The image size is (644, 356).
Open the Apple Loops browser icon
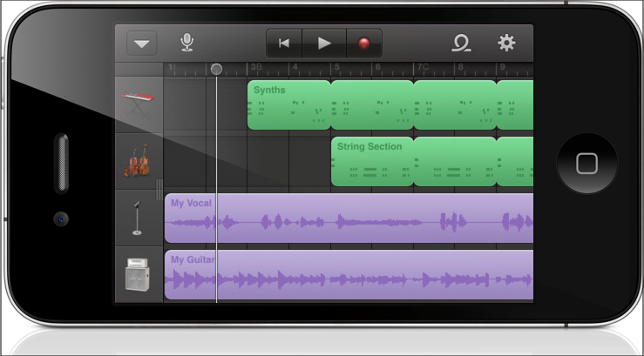(461, 43)
